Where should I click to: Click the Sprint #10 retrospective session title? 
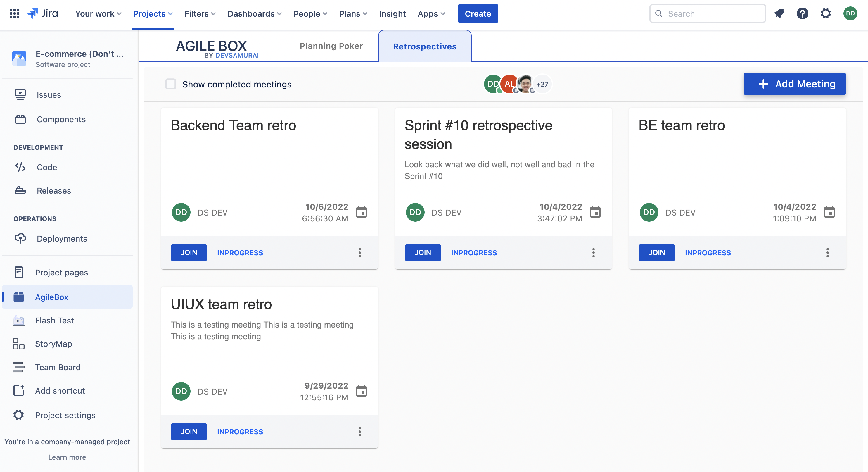478,135
